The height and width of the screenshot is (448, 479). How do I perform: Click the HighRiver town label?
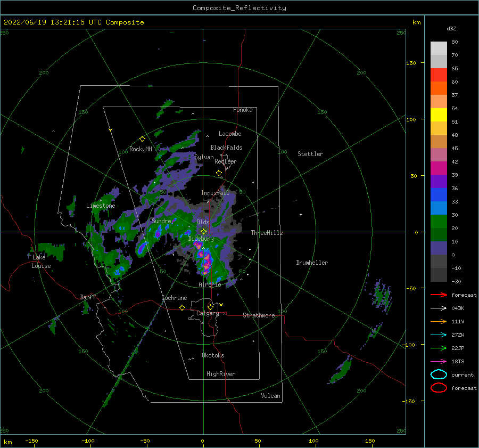pos(221,374)
